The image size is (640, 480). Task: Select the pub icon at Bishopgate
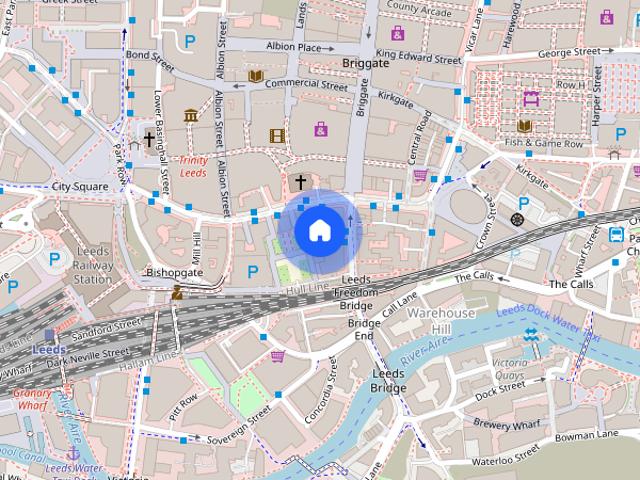tap(177, 292)
